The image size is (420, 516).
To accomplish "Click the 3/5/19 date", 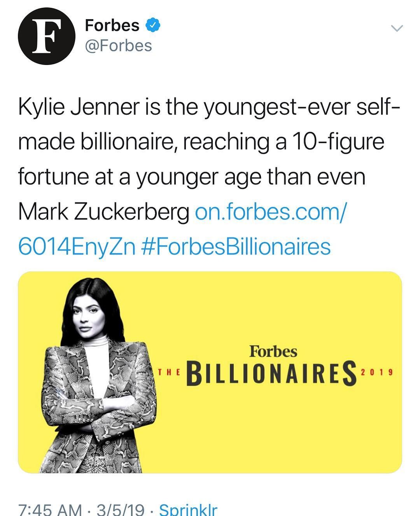I will [x=120, y=509].
